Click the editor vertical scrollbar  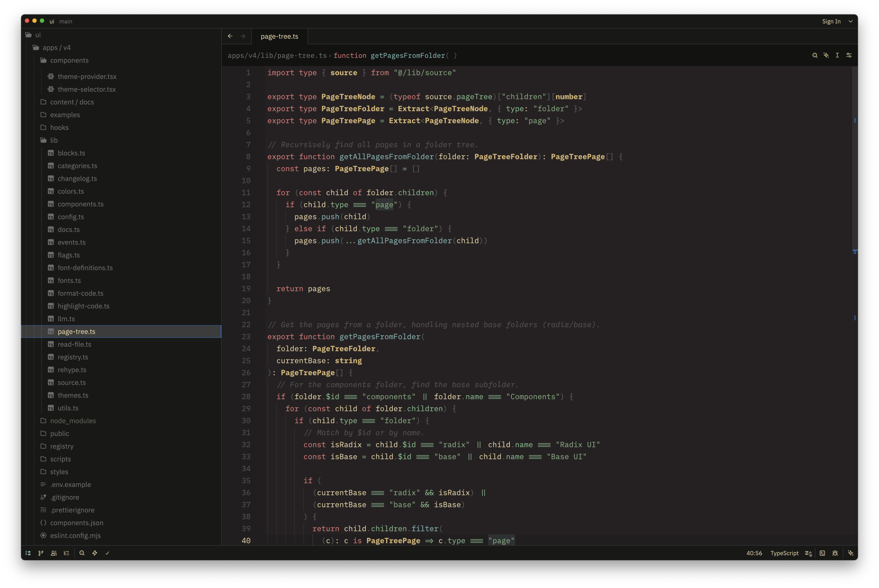[855, 306]
